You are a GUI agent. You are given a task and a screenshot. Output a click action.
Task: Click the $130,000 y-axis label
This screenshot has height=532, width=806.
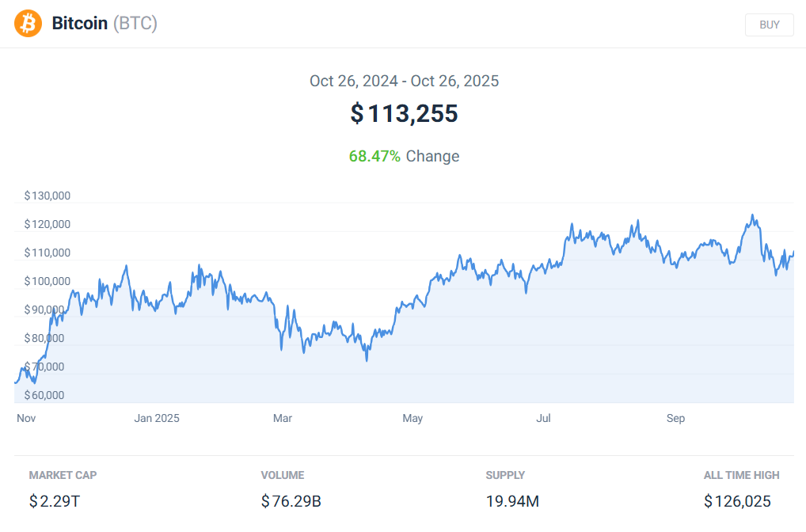[48, 196]
